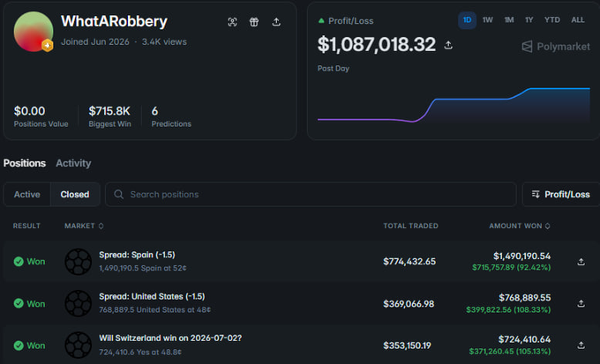
Task: Open the Positions tab
Action: (x=25, y=163)
